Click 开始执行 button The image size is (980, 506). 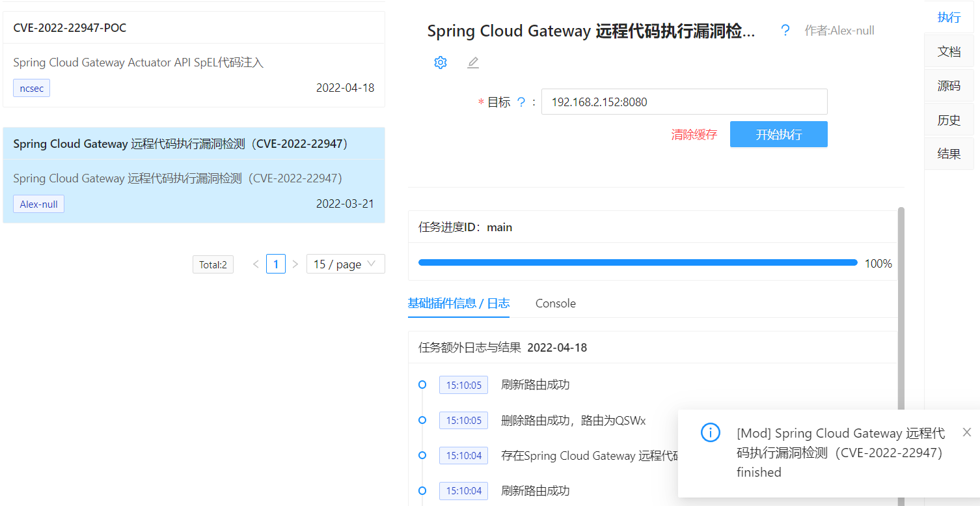(779, 135)
